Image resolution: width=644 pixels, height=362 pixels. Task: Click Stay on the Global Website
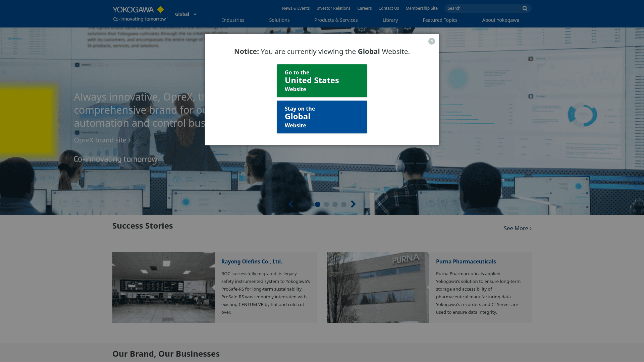(x=322, y=117)
